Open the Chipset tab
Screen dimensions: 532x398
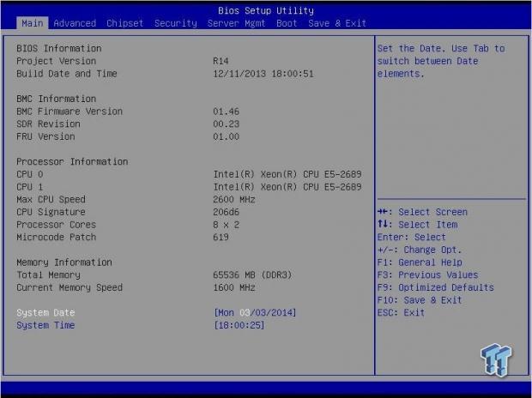pos(125,23)
